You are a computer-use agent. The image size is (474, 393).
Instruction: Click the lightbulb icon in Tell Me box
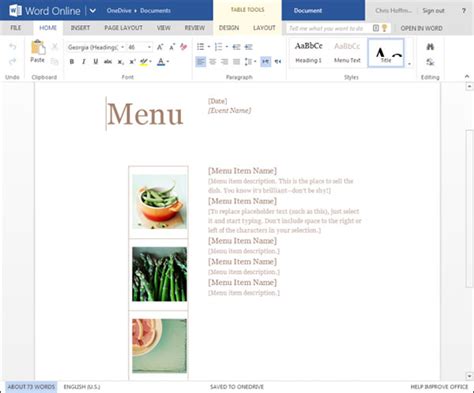coord(385,28)
